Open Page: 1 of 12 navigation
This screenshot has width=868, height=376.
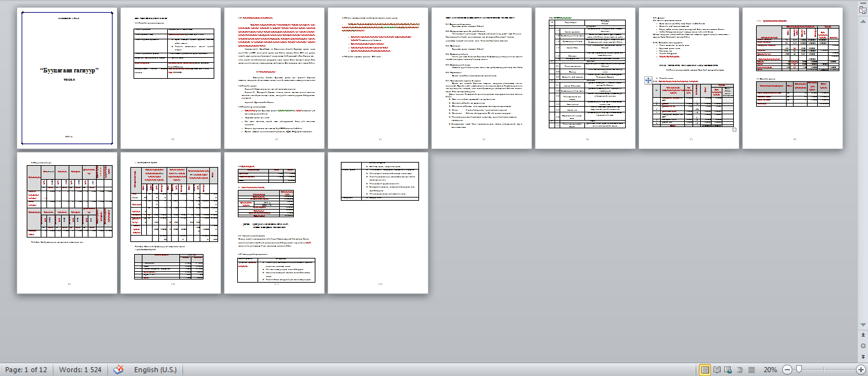tap(26, 370)
